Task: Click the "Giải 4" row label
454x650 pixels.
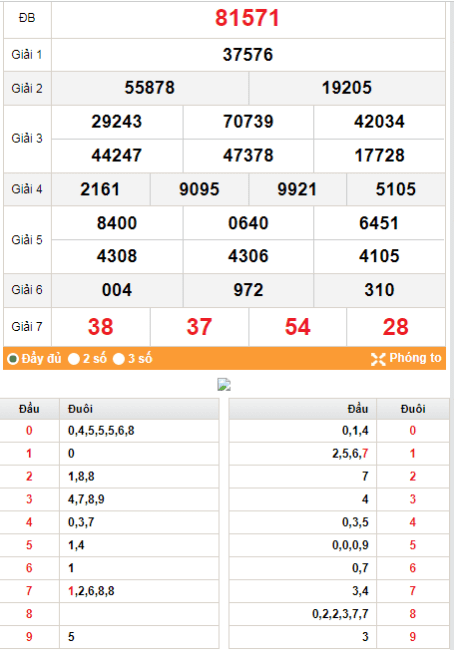Action: pos(27,189)
